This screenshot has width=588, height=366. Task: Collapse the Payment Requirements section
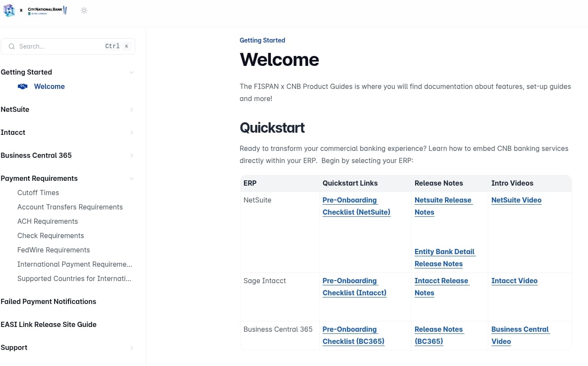[132, 179]
